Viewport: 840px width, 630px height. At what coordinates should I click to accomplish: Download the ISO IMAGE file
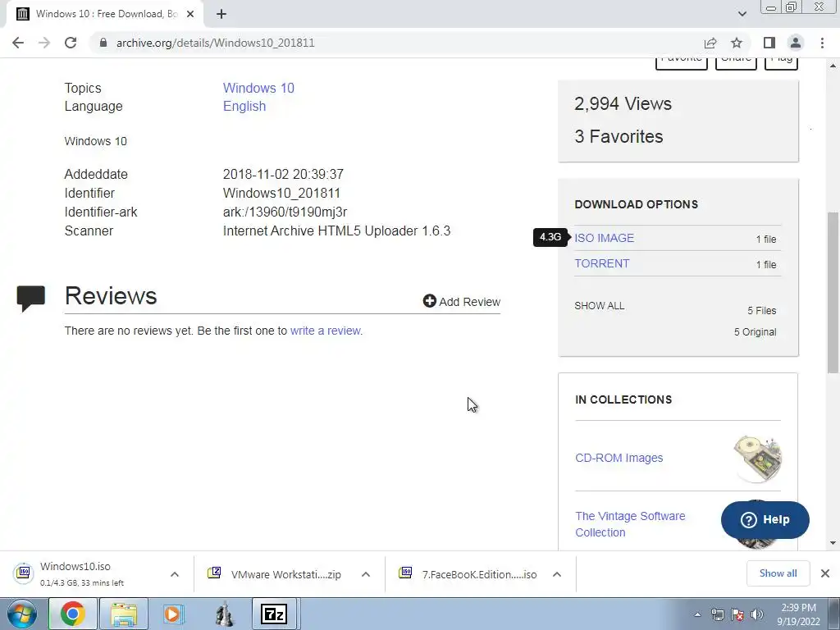605,238
